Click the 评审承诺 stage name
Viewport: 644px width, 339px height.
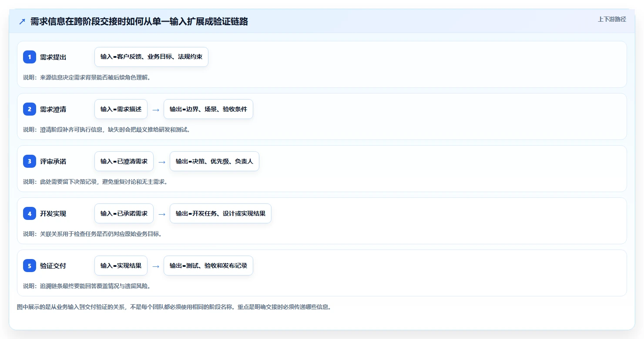pos(53,161)
